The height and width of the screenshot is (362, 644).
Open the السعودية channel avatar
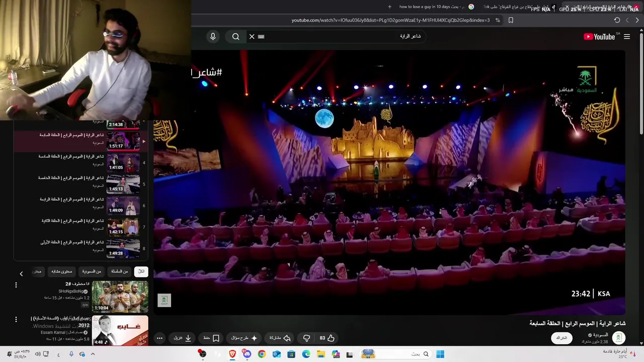[619, 338]
